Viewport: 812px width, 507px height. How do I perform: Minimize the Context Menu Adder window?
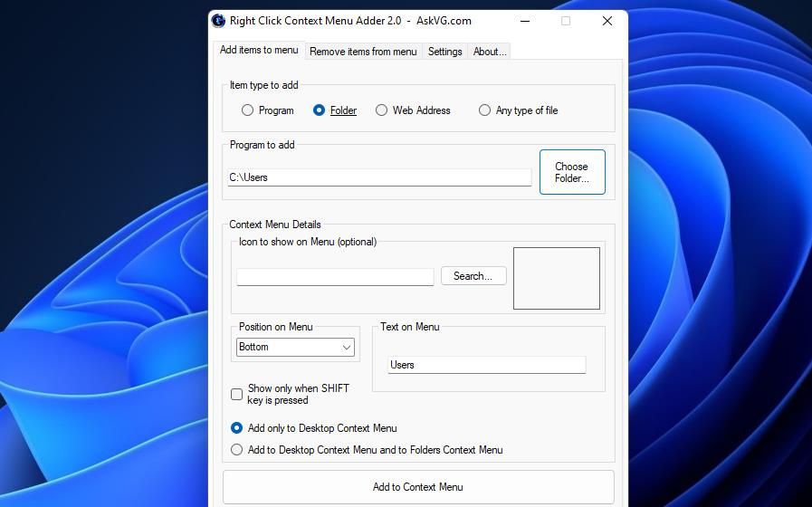pos(525,21)
